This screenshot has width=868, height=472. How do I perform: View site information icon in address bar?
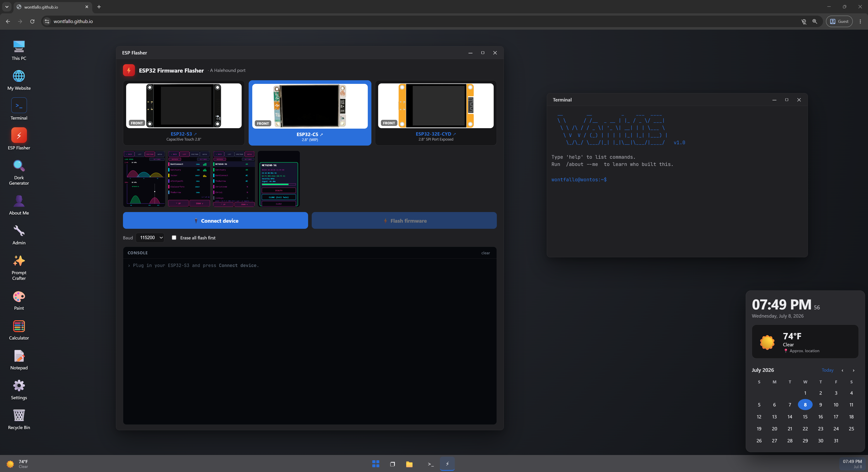click(47, 21)
